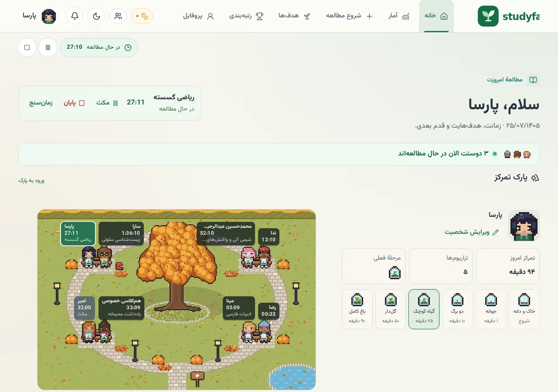Select جوانه stage card
Viewport: 558px width, 392px height.
point(491,309)
